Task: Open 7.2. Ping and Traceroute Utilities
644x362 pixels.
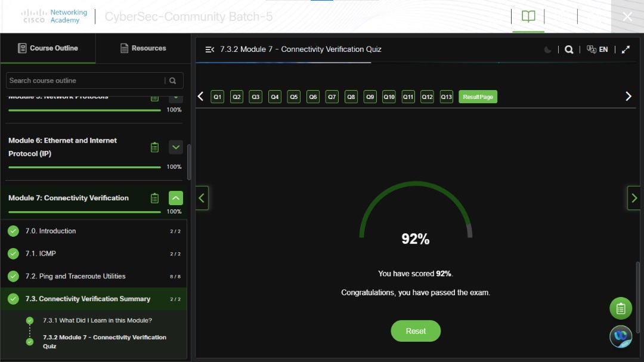Action: coord(94,276)
